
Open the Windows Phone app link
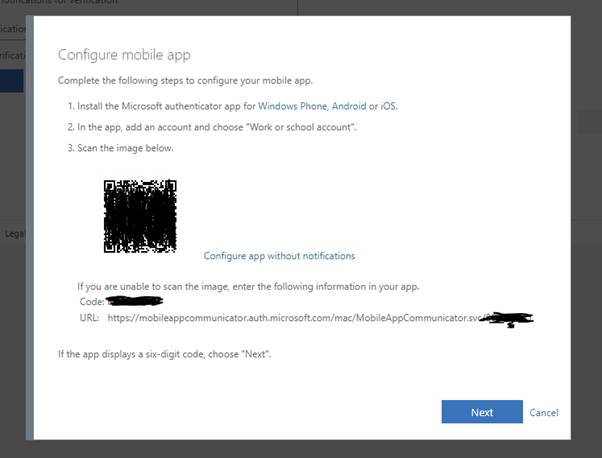point(292,106)
